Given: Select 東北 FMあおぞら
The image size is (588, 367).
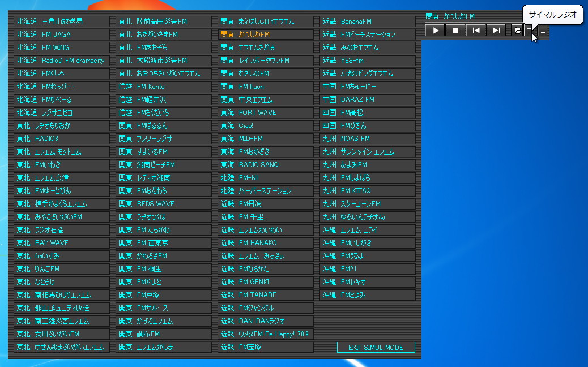Looking at the screenshot, I should (x=164, y=48).
